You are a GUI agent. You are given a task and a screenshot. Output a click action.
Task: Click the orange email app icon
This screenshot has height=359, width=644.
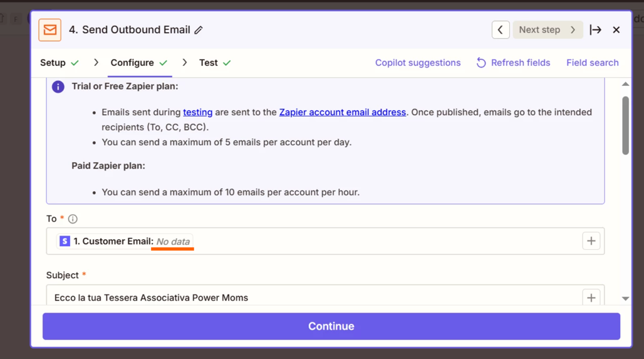click(49, 30)
